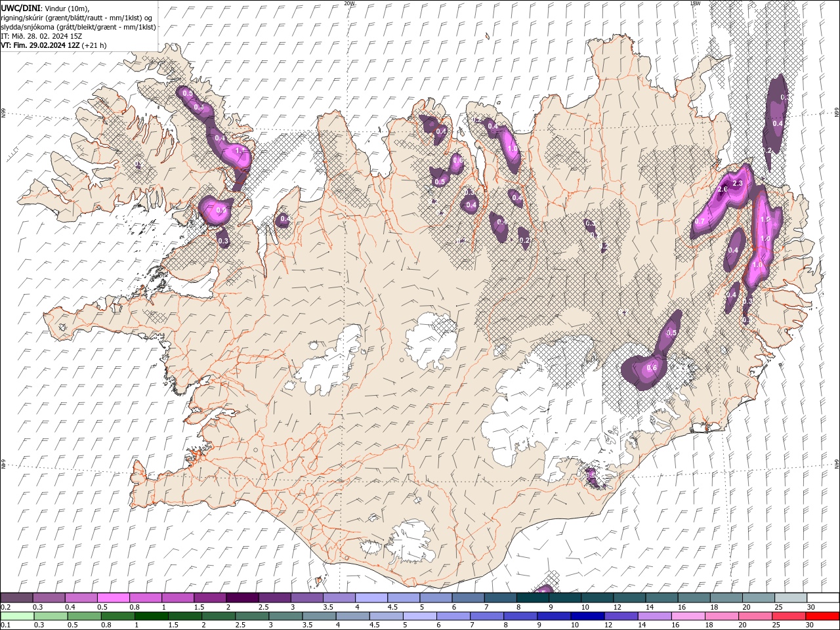Select 14 lilac swatch in bottom legend row
The image size is (840, 630).
[654, 616]
